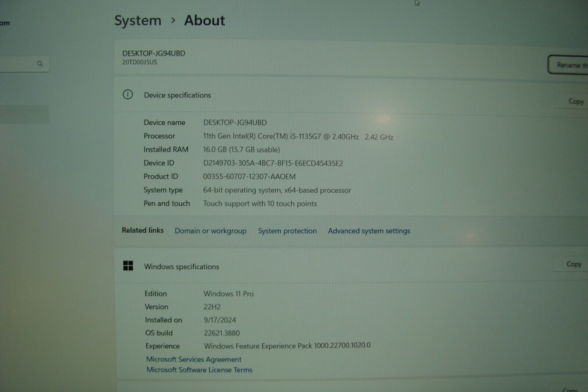Viewport: 588px width, 392px height.
Task: Select OS build 22621.3880
Action: [x=222, y=333]
